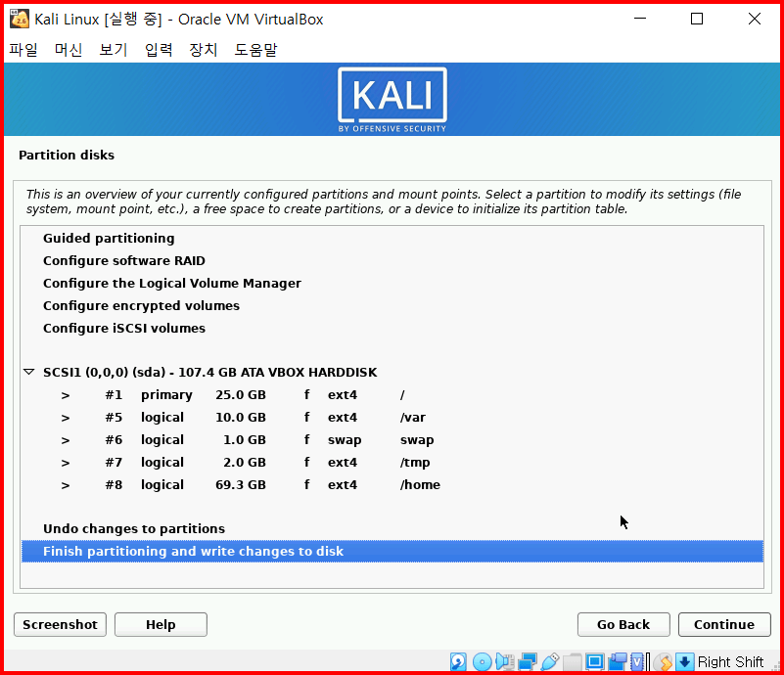Click the hard disk activity status icon

click(458, 661)
